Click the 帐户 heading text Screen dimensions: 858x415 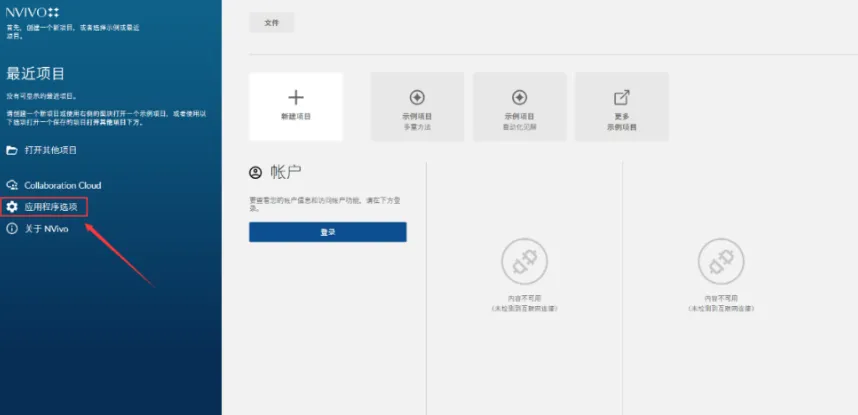click(x=286, y=172)
